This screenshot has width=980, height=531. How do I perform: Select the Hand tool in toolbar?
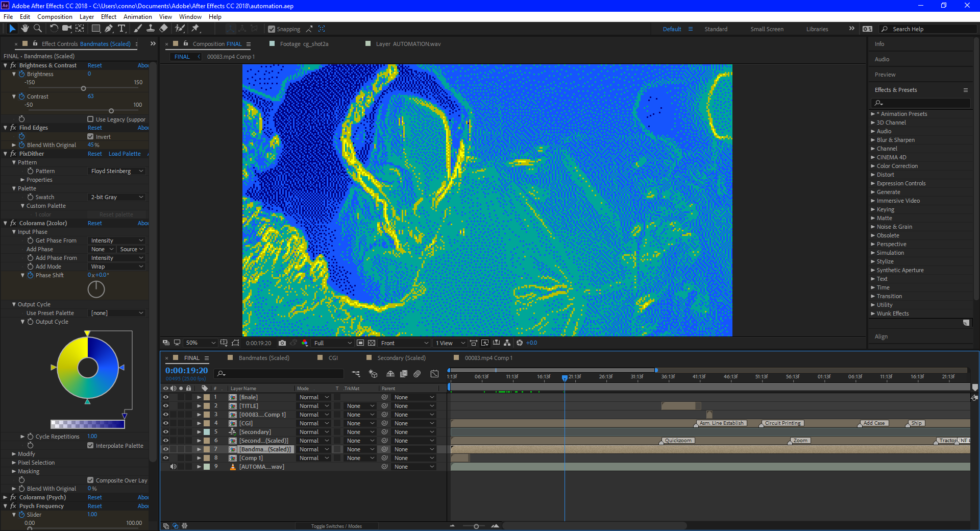[x=24, y=29]
